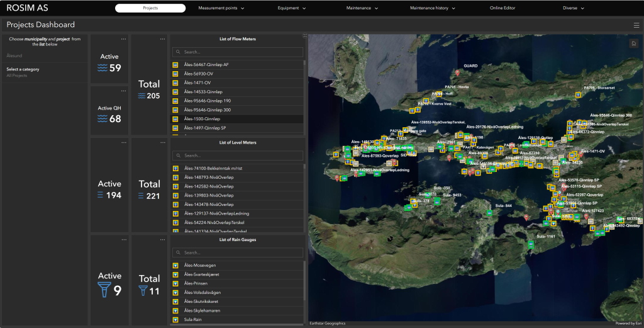Open options menu on Active QH card
644x328 pixels.
click(x=124, y=89)
